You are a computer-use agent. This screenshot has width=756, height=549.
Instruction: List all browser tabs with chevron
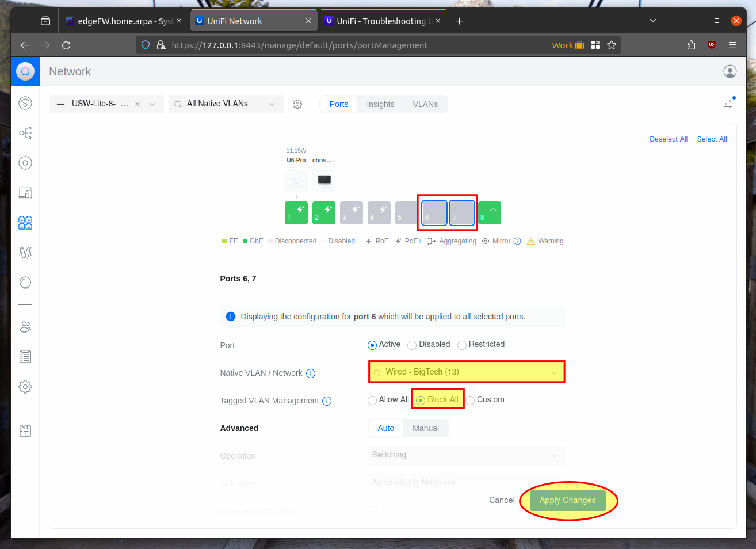[x=653, y=21]
